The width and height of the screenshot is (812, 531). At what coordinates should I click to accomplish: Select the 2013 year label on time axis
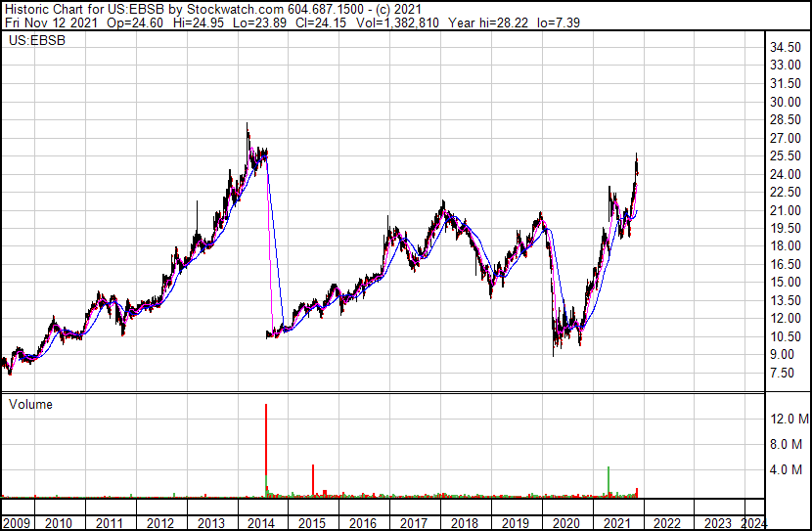(x=210, y=523)
